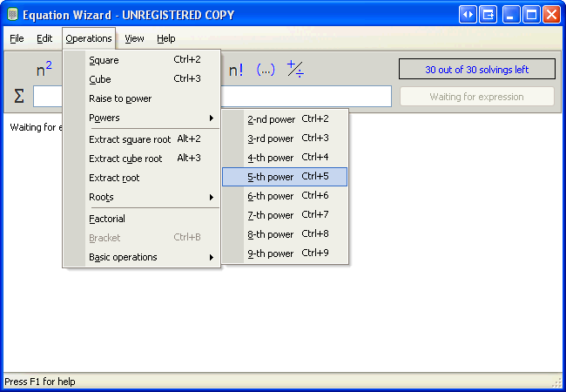Image resolution: width=566 pixels, height=392 pixels.
Task: Click the Press F1 for help status text
Action: point(40,382)
